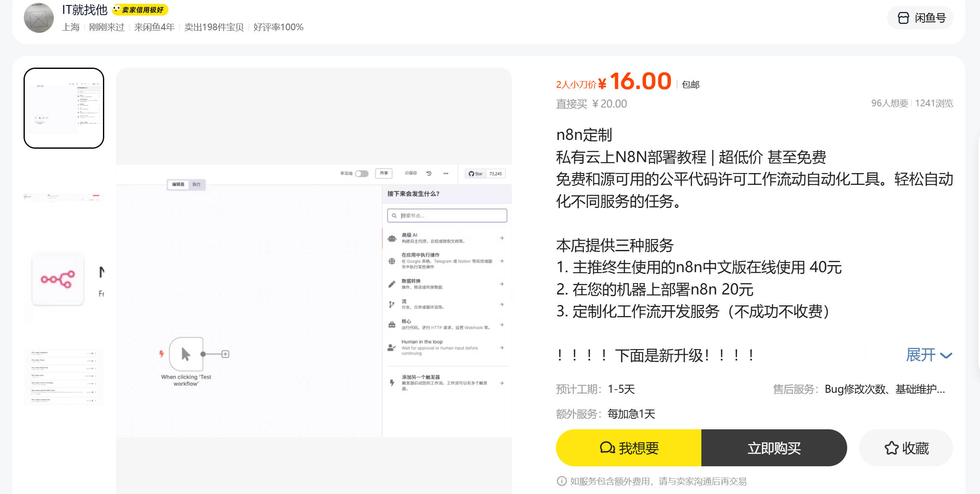Click the 本店提供三种服务 description line
Screen dimensions: 980x494
coord(615,245)
